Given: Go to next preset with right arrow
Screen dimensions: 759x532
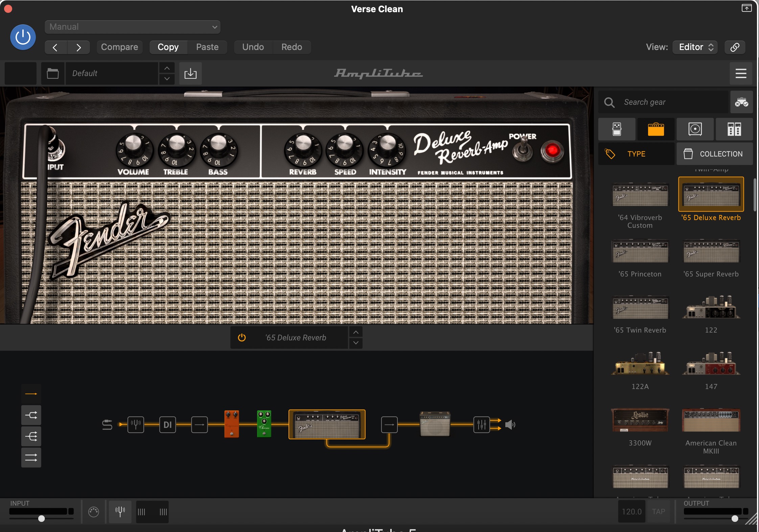Looking at the screenshot, I should tap(78, 47).
